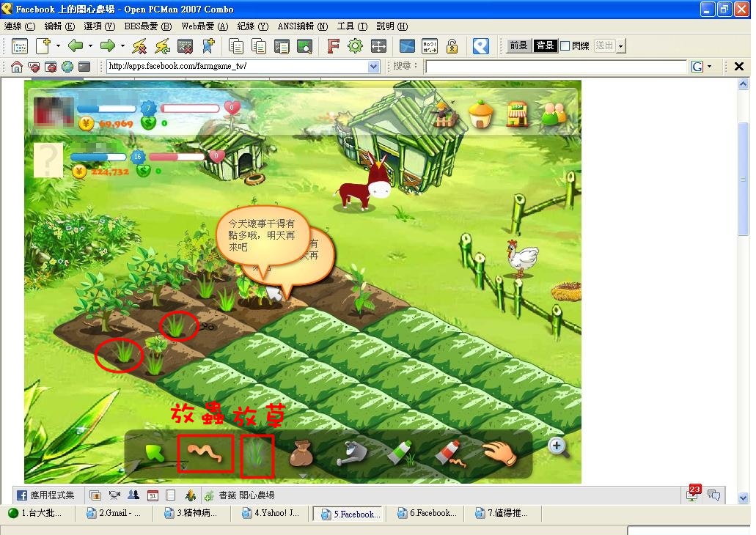Select the 前景 foreground button

[x=518, y=45]
